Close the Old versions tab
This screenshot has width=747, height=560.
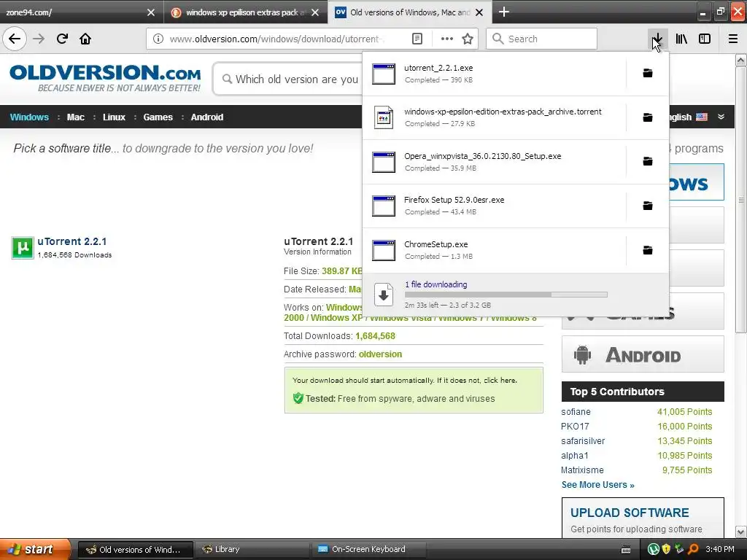[479, 12]
